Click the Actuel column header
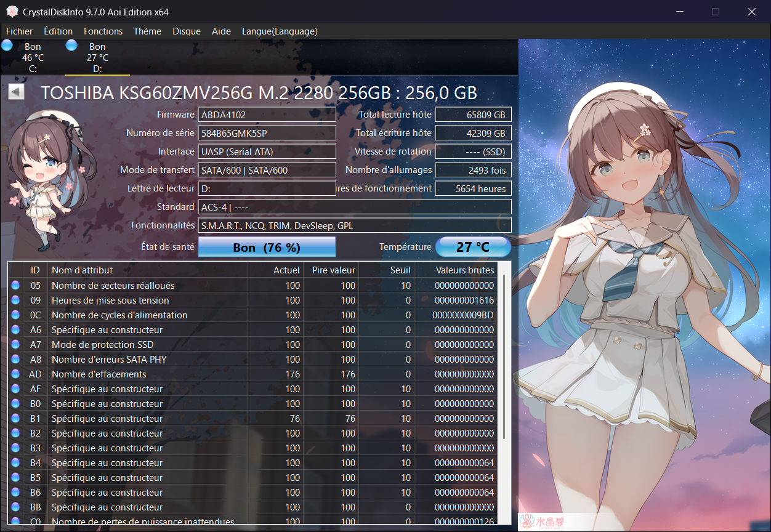Screen dimensions: 771x532 pyautogui.click(x=275, y=270)
